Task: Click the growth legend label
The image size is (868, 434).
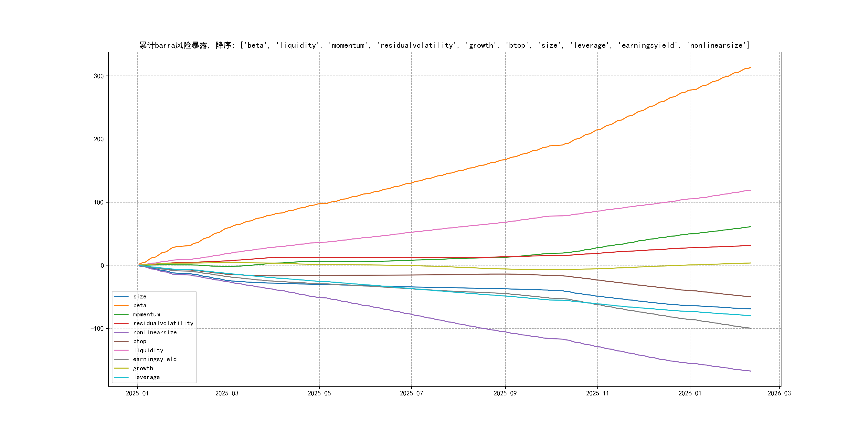Action: (x=143, y=368)
